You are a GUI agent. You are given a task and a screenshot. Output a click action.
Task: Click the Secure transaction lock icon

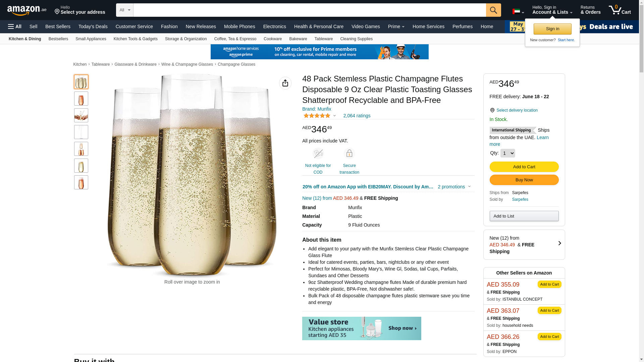tap(349, 154)
